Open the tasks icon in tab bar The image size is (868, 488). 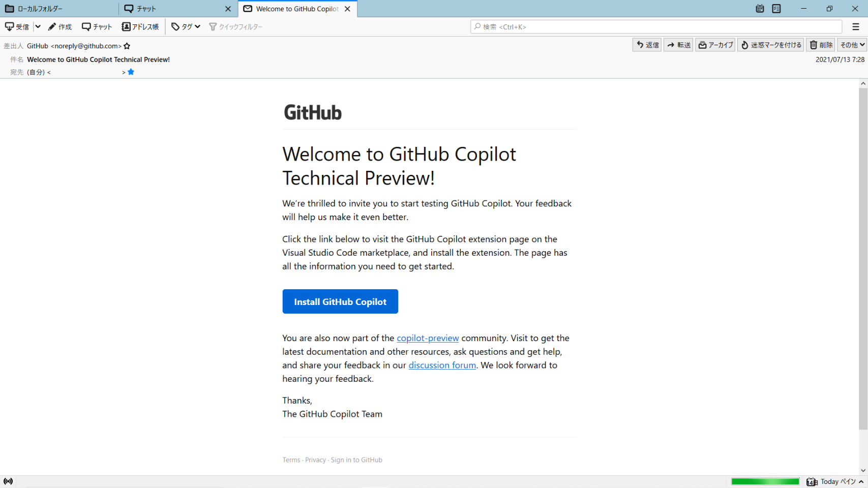(x=776, y=9)
